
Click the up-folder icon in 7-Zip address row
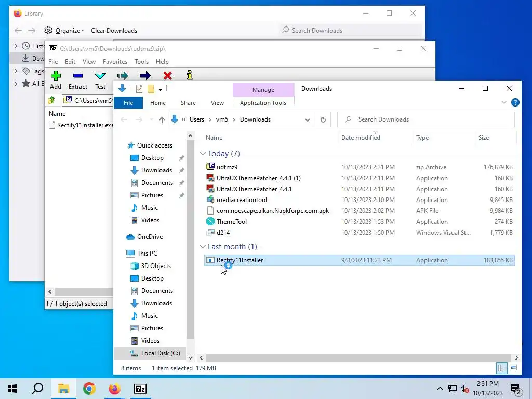[x=51, y=100]
